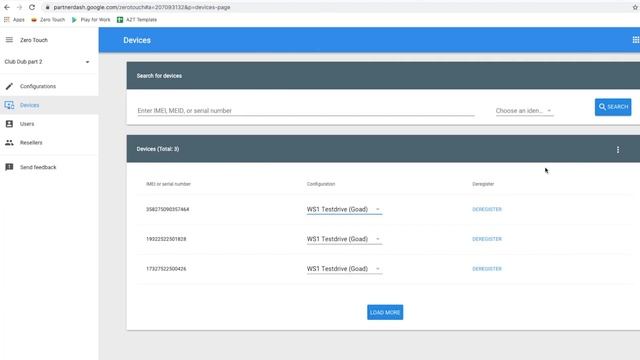Open configuration dropdown for device 358275090357464
640x360 pixels.
344,209
